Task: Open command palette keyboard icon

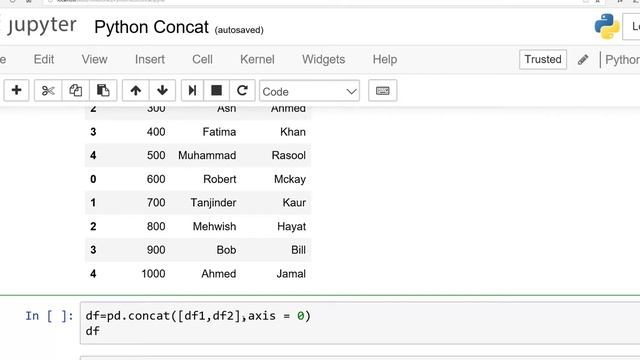Action: pyautogui.click(x=382, y=91)
